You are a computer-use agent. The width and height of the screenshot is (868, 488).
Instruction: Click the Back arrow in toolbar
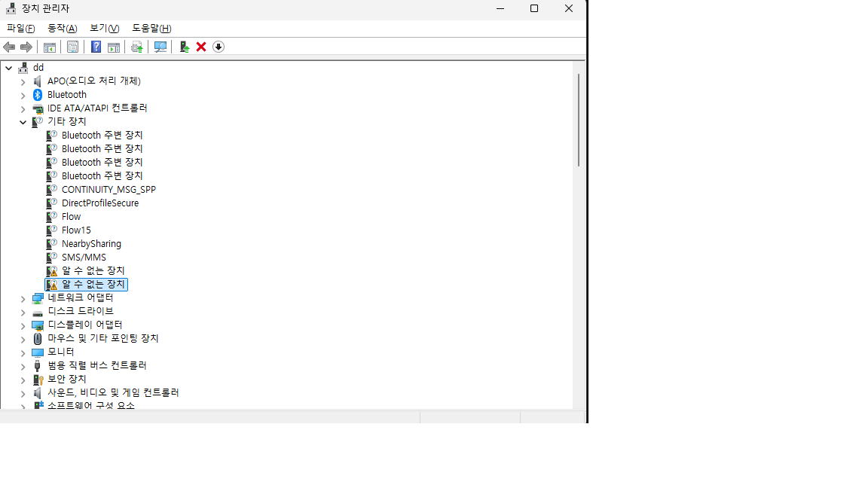tap(9, 47)
